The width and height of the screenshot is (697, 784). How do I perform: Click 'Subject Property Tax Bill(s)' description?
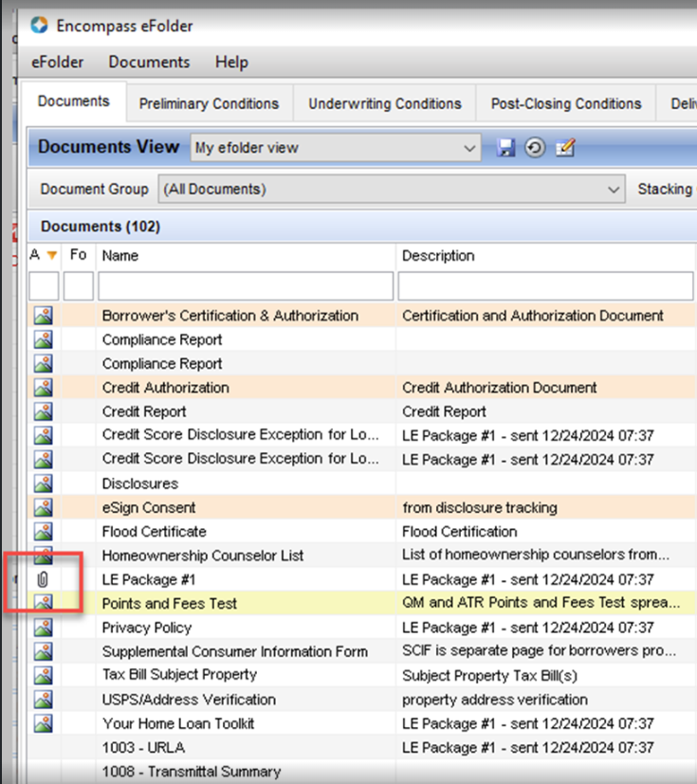pyautogui.click(x=489, y=676)
